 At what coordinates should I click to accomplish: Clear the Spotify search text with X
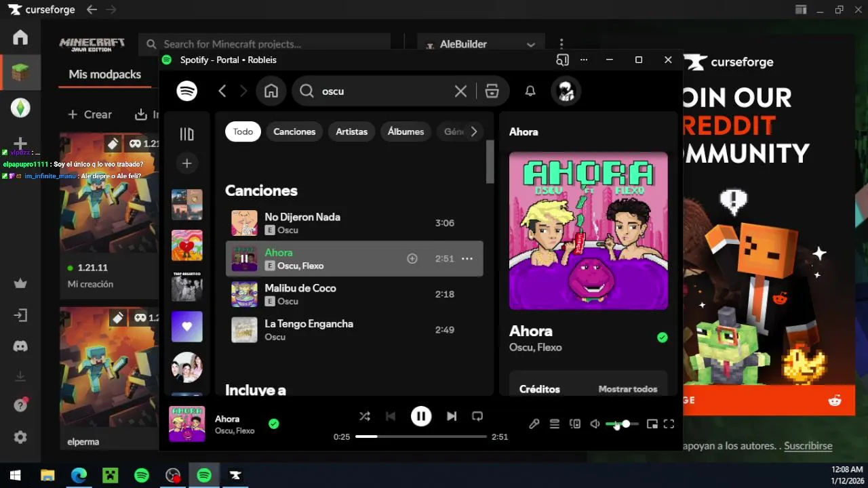click(x=460, y=91)
